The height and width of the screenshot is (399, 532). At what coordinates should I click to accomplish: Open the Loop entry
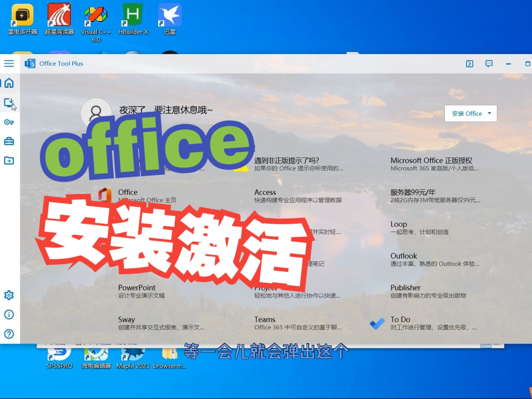(419, 228)
